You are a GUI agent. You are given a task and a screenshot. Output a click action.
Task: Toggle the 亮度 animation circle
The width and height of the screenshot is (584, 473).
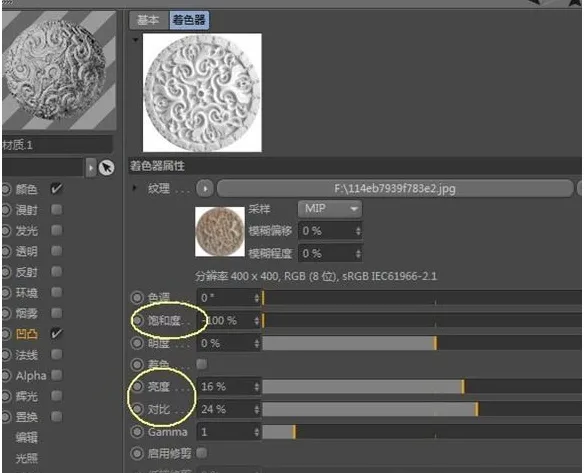coord(137,387)
